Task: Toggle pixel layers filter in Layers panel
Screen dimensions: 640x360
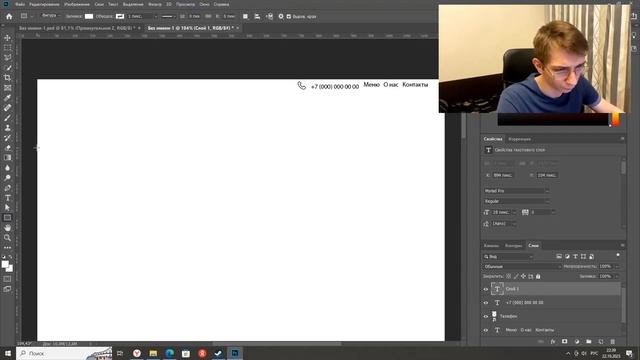Action: click(559, 256)
